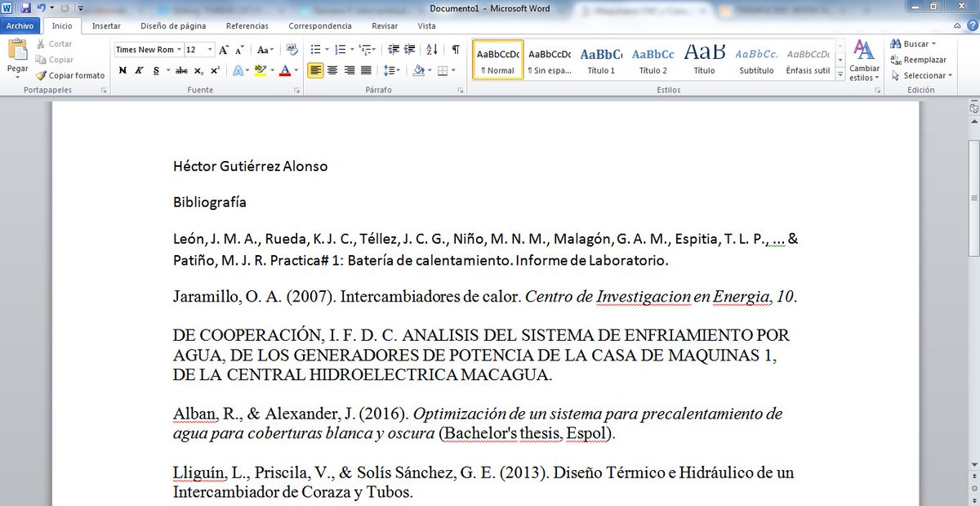
Task: Insert numbered list
Action: pos(340,50)
